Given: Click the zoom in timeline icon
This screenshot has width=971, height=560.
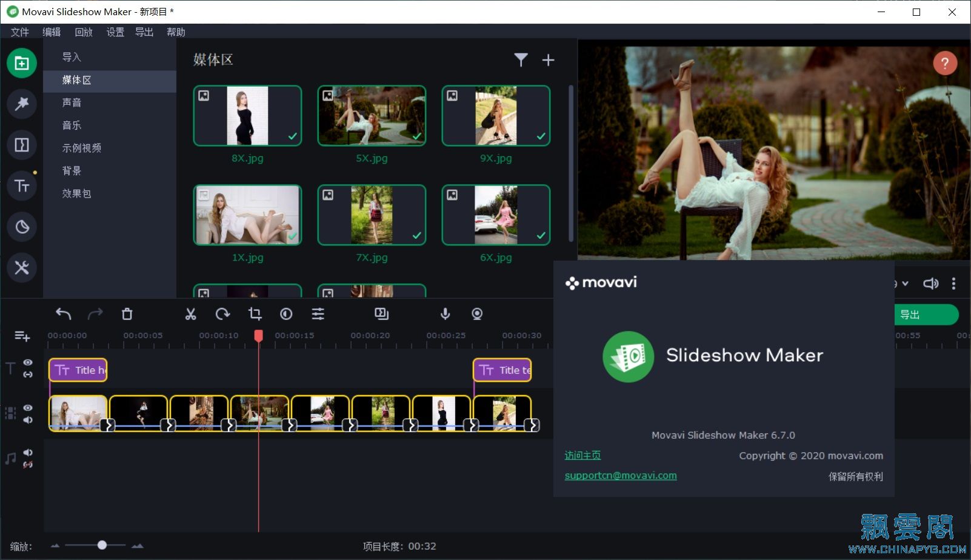Looking at the screenshot, I should 138,546.
